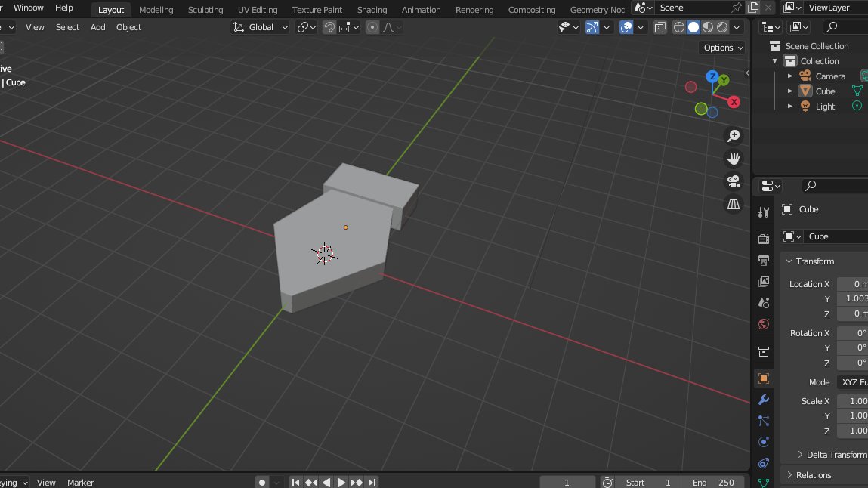Switch to Shading workspace tab
Viewport: 868px width, 488px height.
(372, 9)
